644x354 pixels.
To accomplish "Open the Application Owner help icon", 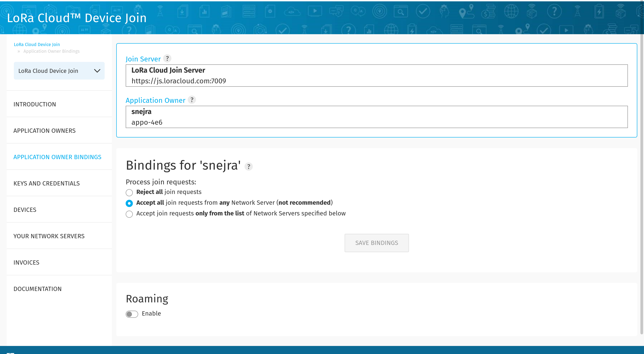I will tap(192, 100).
